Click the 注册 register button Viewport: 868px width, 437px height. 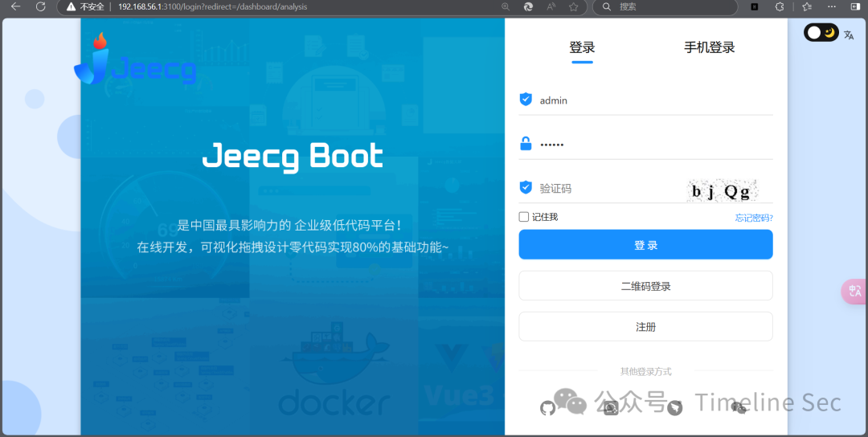pyautogui.click(x=645, y=326)
